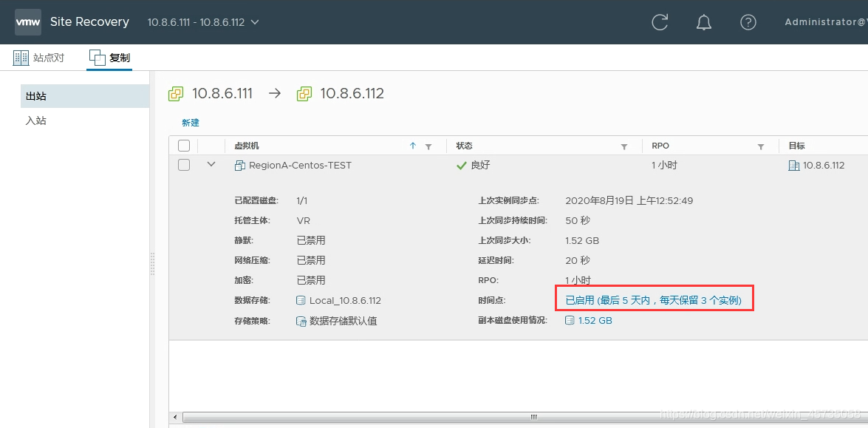The image size is (868, 428).
Task: Click the 虚拟机 column header
Action: coord(247,146)
